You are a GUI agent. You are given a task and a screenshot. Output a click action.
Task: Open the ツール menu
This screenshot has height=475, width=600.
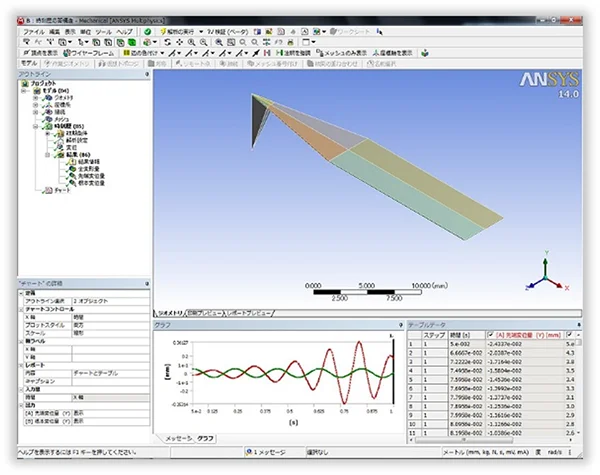[x=103, y=32]
